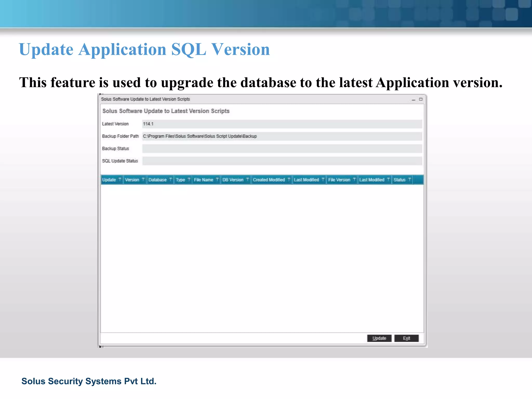Click the Update button
The height and width of the screenshot is (399, 532).
pyautogui.click(x=379, y=338)
